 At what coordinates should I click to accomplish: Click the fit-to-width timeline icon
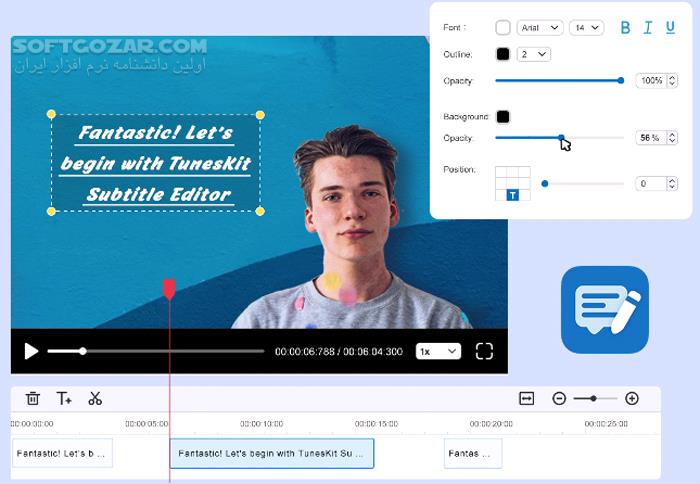tap(527, 398)
